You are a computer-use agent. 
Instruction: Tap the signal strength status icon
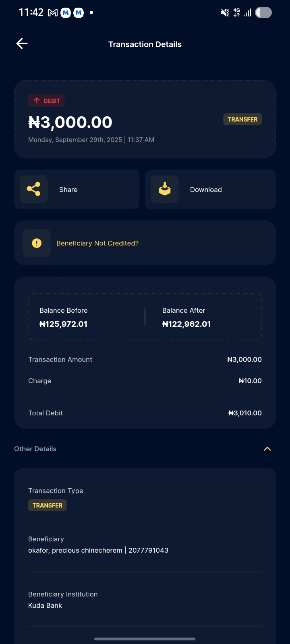pos(247,13)
